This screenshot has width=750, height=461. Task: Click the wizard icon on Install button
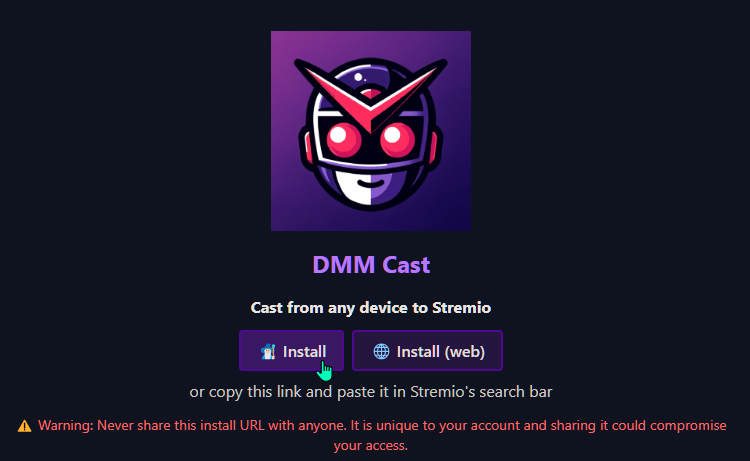click(268, 351)
